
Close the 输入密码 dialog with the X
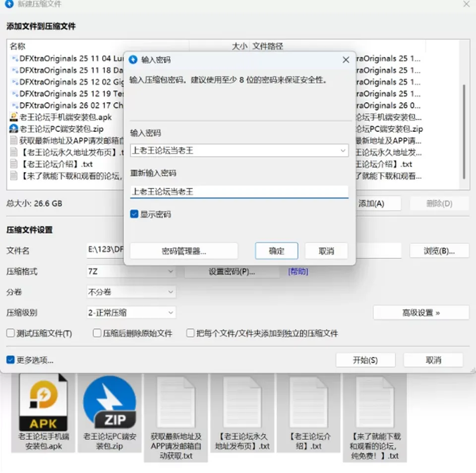tap(346, 60)
